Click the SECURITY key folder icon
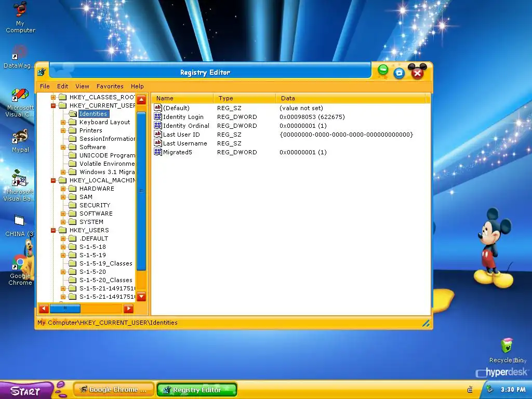532x399 pixels. [x=73, y=205]
